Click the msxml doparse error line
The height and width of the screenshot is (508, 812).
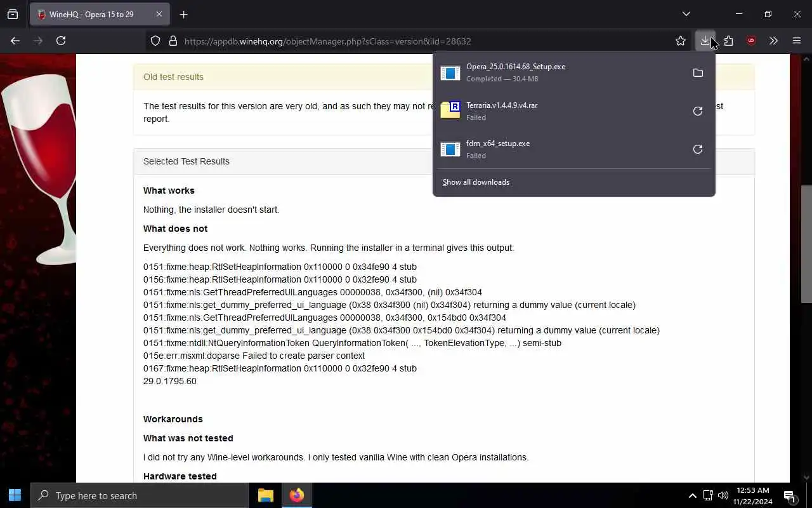click(254, 356)
